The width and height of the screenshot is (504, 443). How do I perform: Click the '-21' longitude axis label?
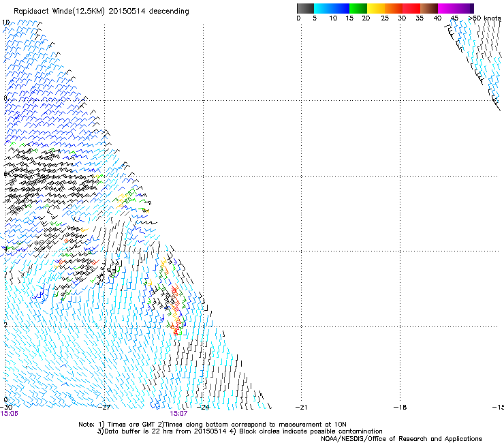[x=301, y=408]
